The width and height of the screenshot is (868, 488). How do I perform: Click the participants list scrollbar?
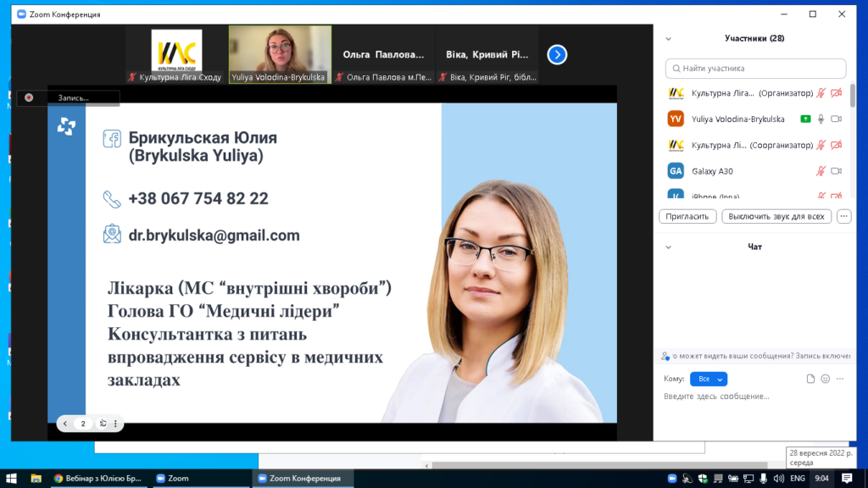pos(853,96)
